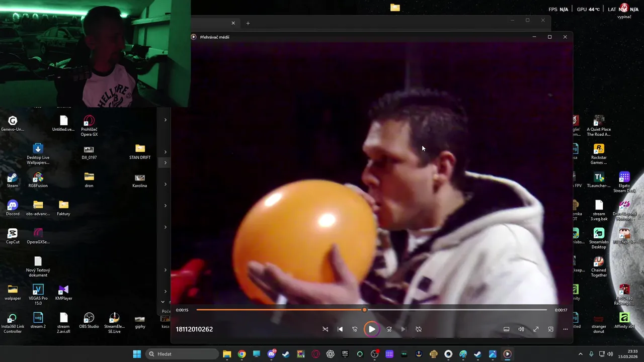This screenshot has width=644, height=362.
Task: Open the dron folder
Action: click(89, 180)
